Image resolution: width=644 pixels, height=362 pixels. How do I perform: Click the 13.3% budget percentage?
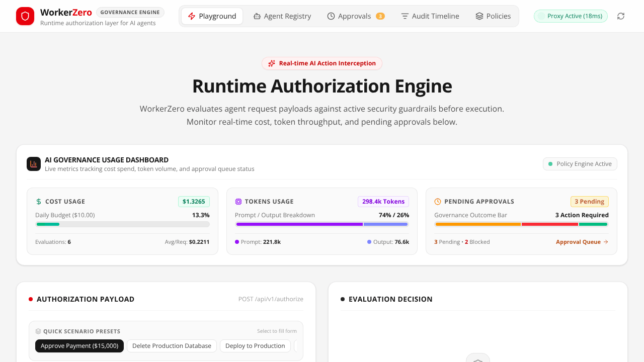(201, 215)
